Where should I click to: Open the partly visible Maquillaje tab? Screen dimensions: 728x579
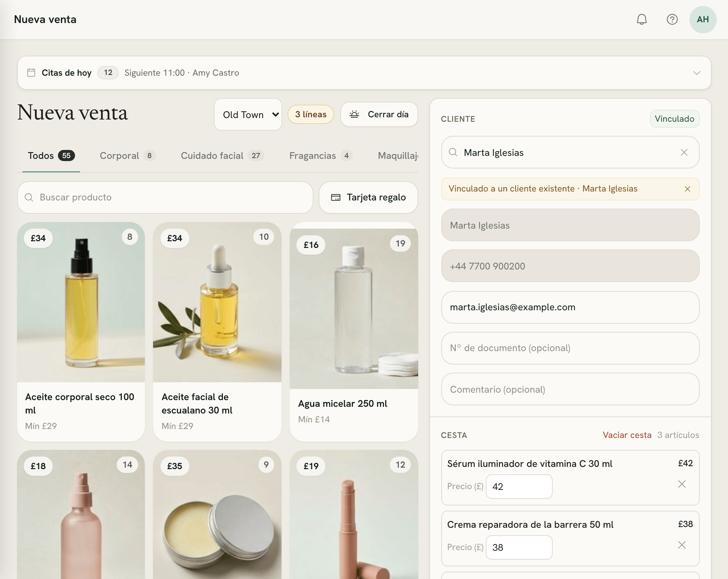pos(398,156)
